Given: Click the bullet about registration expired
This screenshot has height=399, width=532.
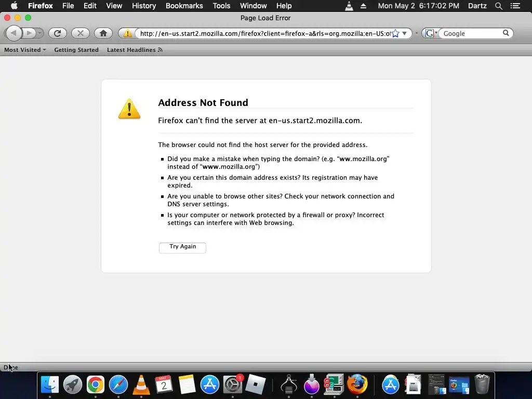Looking at the screenshot, I should tap(272, 181).
